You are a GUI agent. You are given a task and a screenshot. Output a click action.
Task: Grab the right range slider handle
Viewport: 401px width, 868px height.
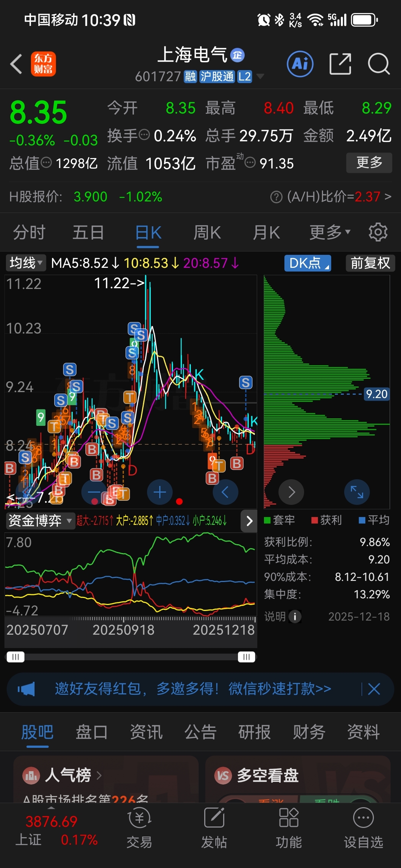(x=247, y=657)
